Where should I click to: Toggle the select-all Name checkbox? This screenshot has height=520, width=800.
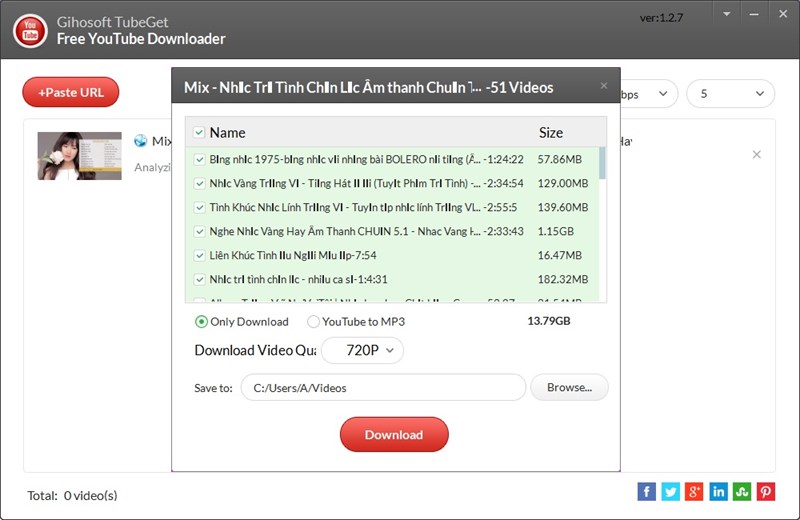click(x=199, y=132)
